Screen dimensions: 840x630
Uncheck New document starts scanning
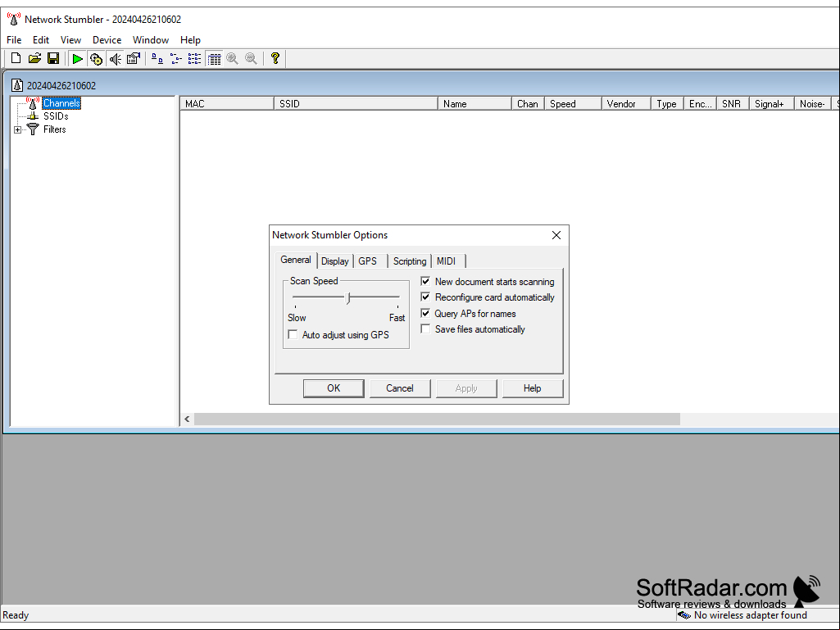coord(425,281)
